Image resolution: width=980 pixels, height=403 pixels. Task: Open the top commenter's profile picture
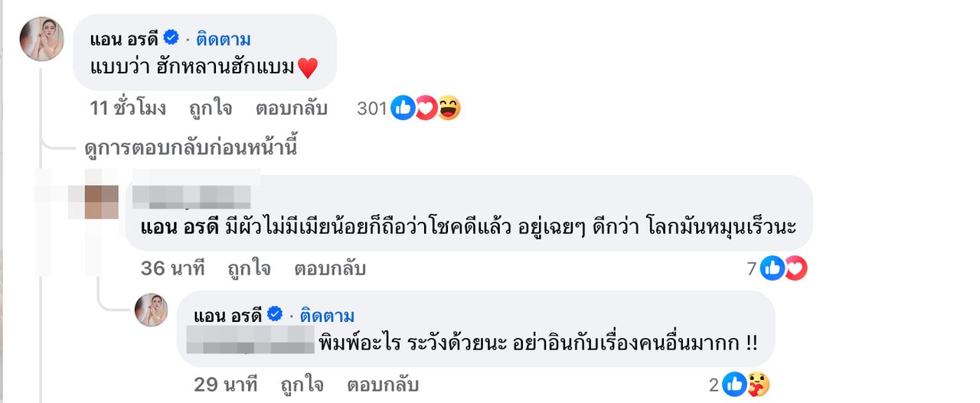pos(41,38)
